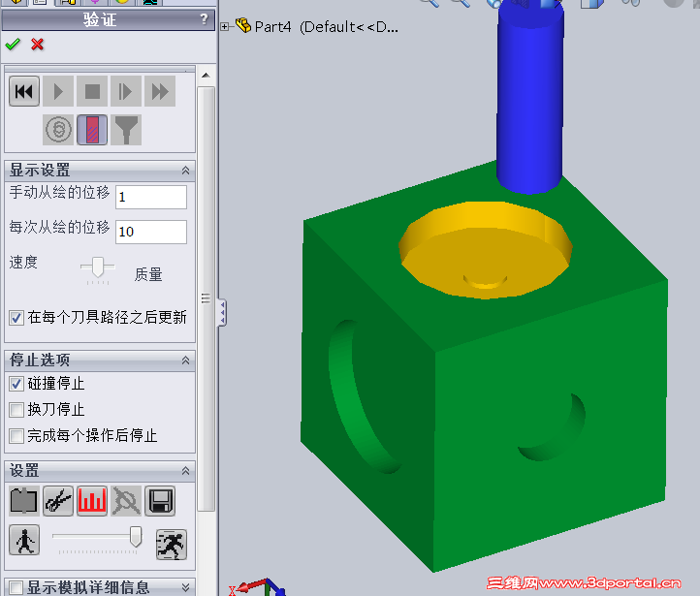Enable 完成每个操作后停止 checkbox
The image size is (700, 596).
[16, 436]
